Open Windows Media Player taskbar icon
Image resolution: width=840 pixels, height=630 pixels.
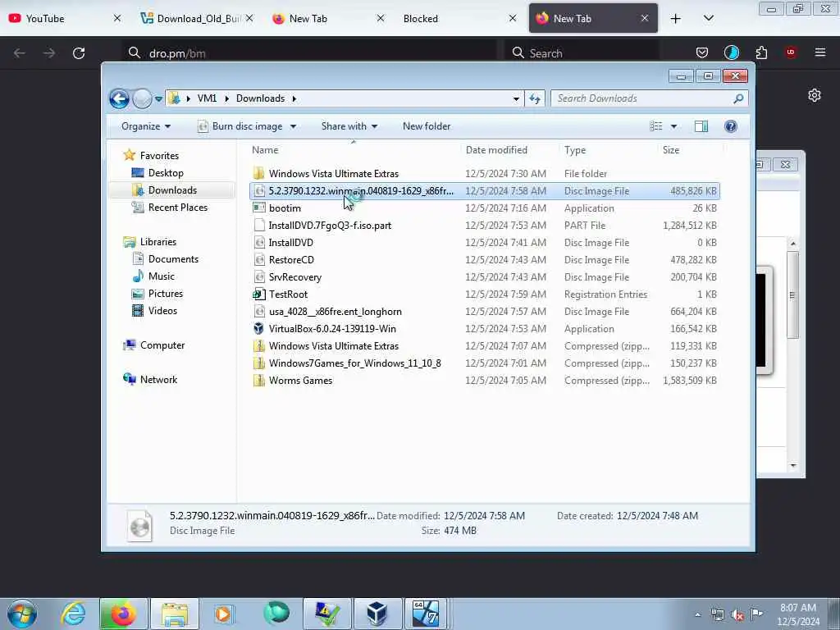pos(223,614)
